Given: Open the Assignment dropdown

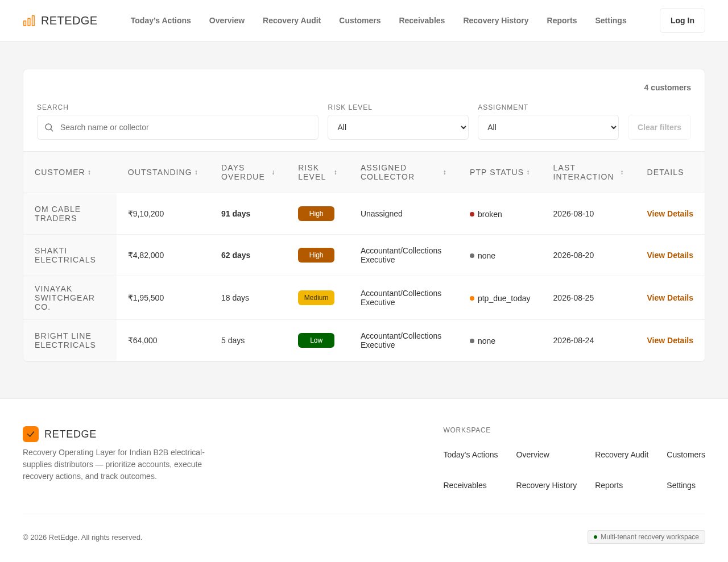Looking at the screenshot, I should (x=548, y=127).
